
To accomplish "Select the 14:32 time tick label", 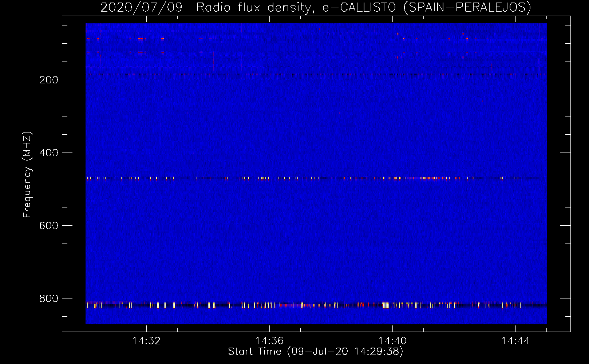I will [x=146, y=341].
